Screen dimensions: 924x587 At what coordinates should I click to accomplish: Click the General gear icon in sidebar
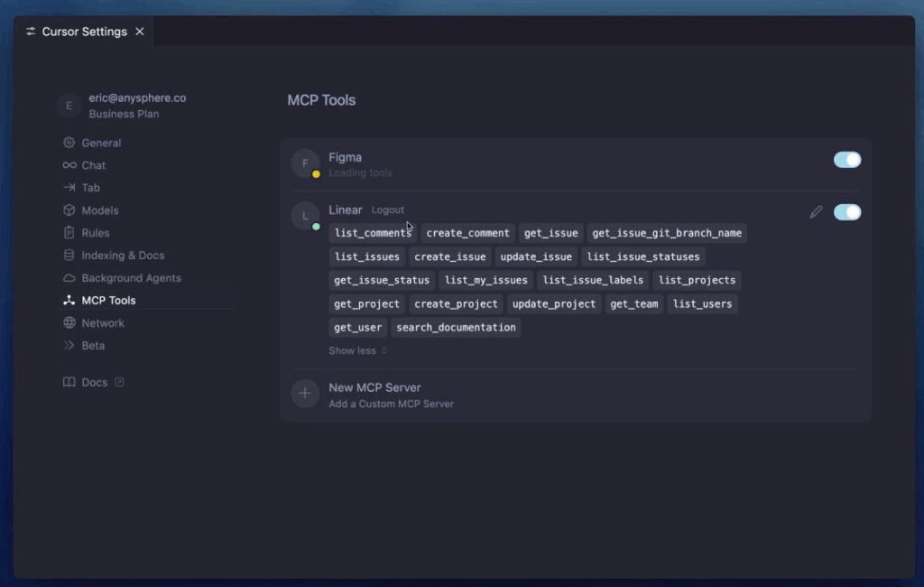click(x=69, y=143)
